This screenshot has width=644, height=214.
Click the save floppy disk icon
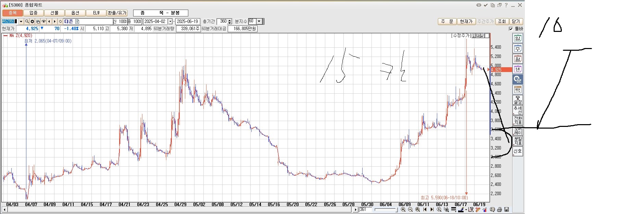click(x=506, y=210)
